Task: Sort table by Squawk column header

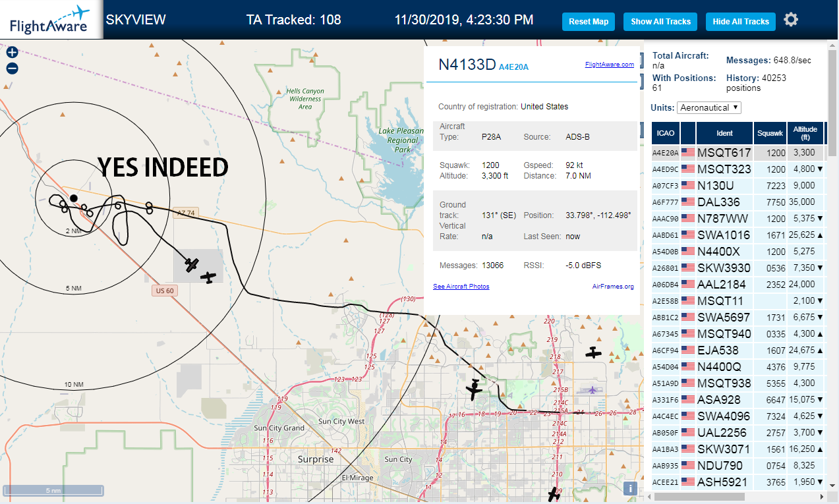Action: click(770, 133)
